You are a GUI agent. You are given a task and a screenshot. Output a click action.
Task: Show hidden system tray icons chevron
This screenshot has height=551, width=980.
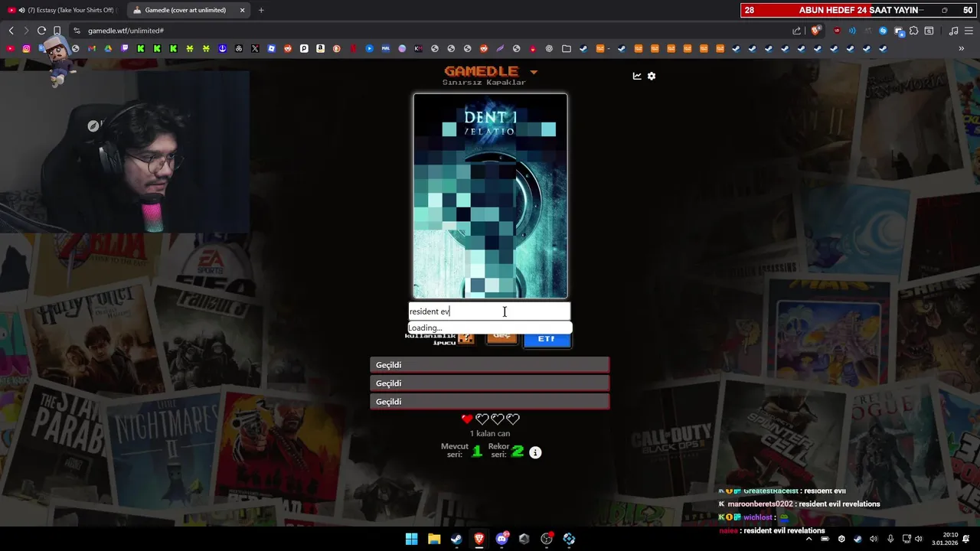pos(808,539)
